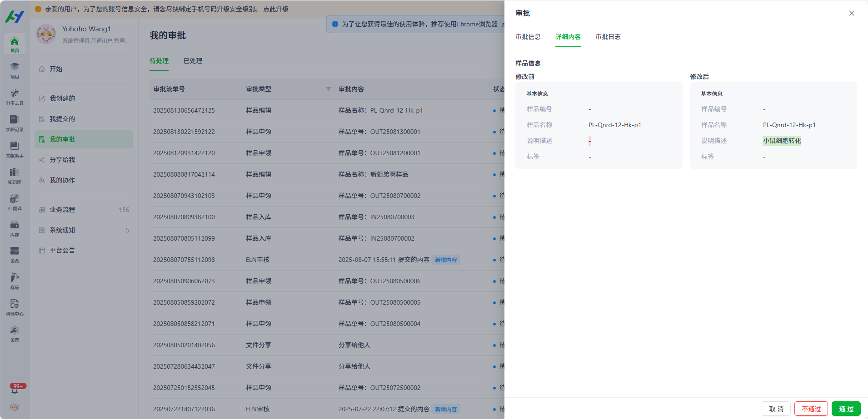
Task: Open the 审批信息 tab in the approval panel
Action: (528, 37)
